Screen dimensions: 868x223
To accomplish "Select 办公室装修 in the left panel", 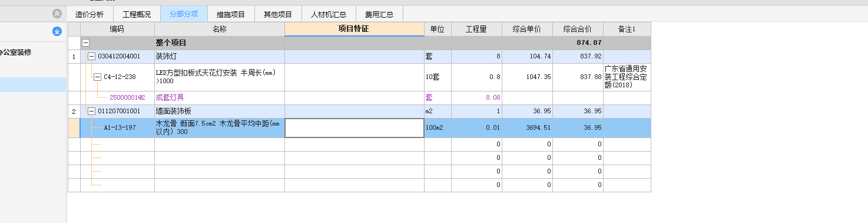I will point(16,53).
